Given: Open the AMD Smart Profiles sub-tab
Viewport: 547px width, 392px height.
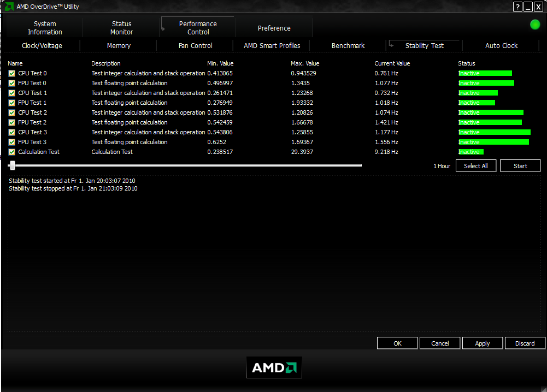Looking at the screenshot, I should pyautogui.click(x=272, y=46).
